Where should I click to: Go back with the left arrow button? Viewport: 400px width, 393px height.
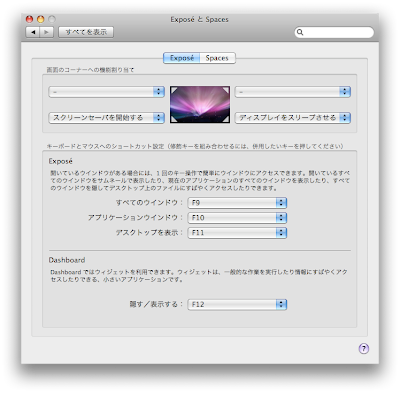pos(33,32)
